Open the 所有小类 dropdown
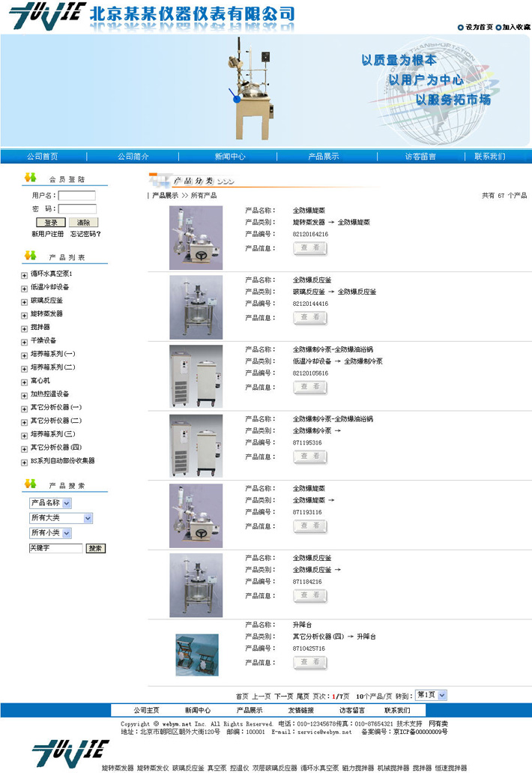 pyautogui.click(x=50, y=533)
